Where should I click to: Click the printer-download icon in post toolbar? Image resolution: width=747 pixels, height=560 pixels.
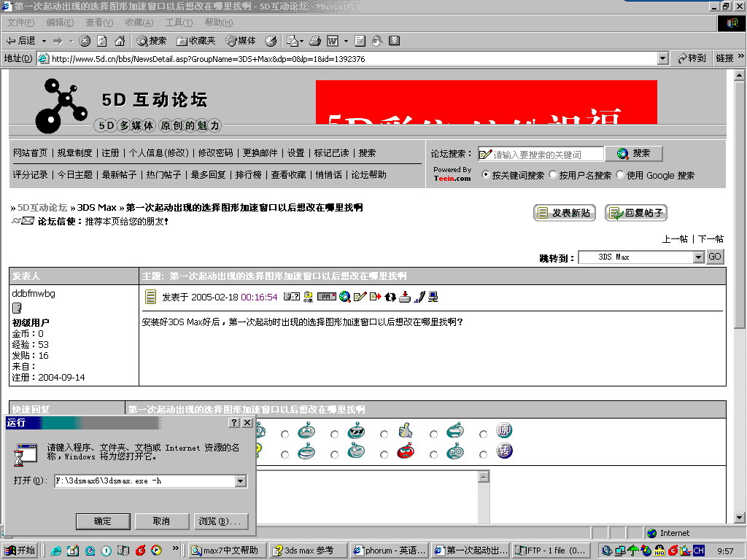(404, 297)
